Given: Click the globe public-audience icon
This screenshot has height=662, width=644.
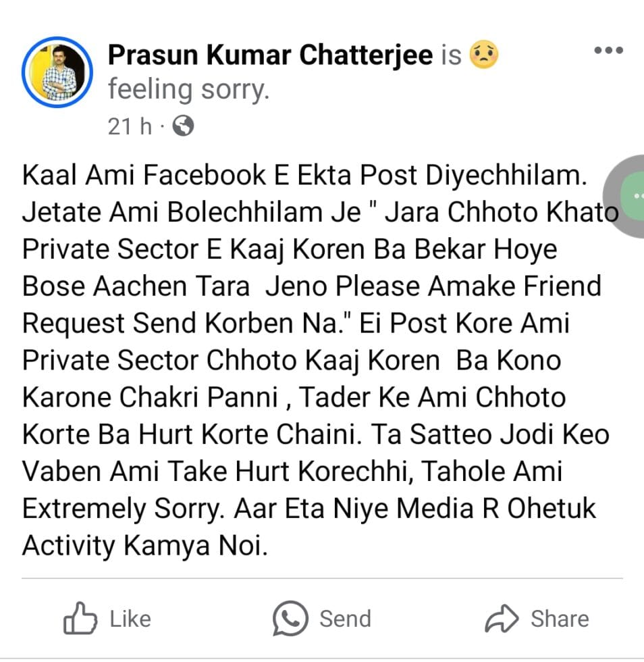Looking at the screenshot, I should click(x=183, y=126).
